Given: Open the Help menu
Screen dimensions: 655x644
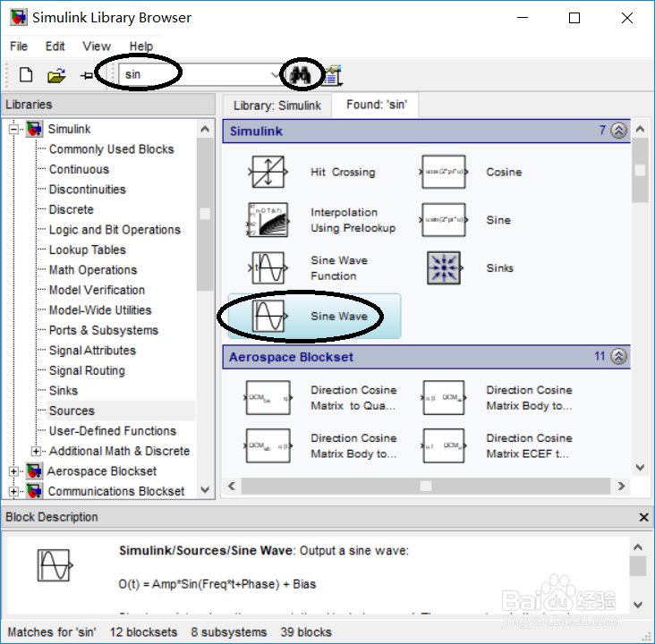Looking at the screenshot, I should [x=140, y=46].
